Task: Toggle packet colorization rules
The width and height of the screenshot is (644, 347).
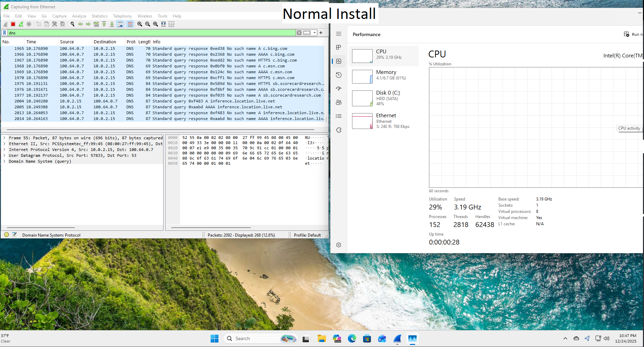Action: point(130,24)
